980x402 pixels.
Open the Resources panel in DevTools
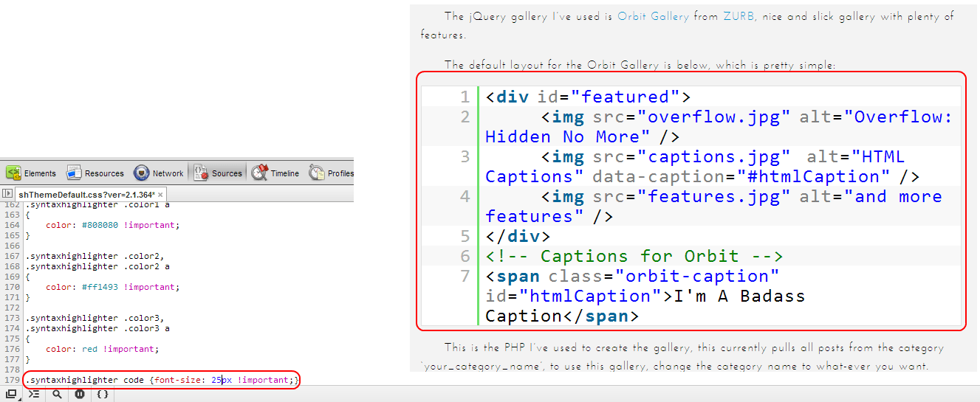(x=95, y=173)
